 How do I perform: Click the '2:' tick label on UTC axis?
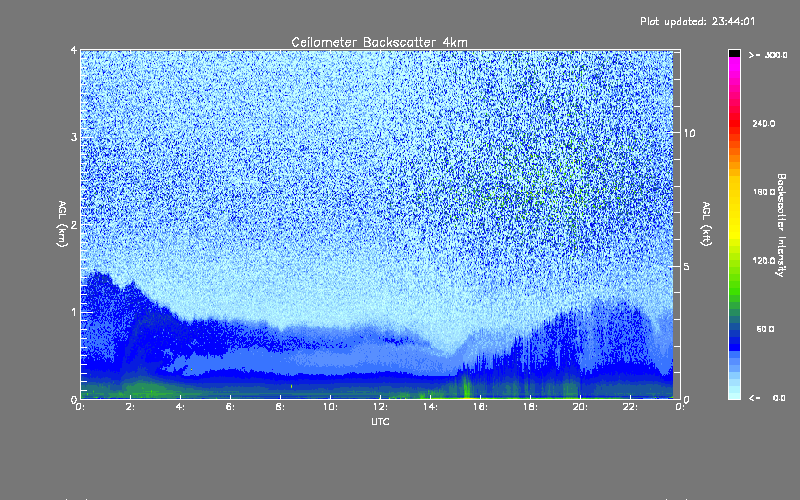point(130,407)
